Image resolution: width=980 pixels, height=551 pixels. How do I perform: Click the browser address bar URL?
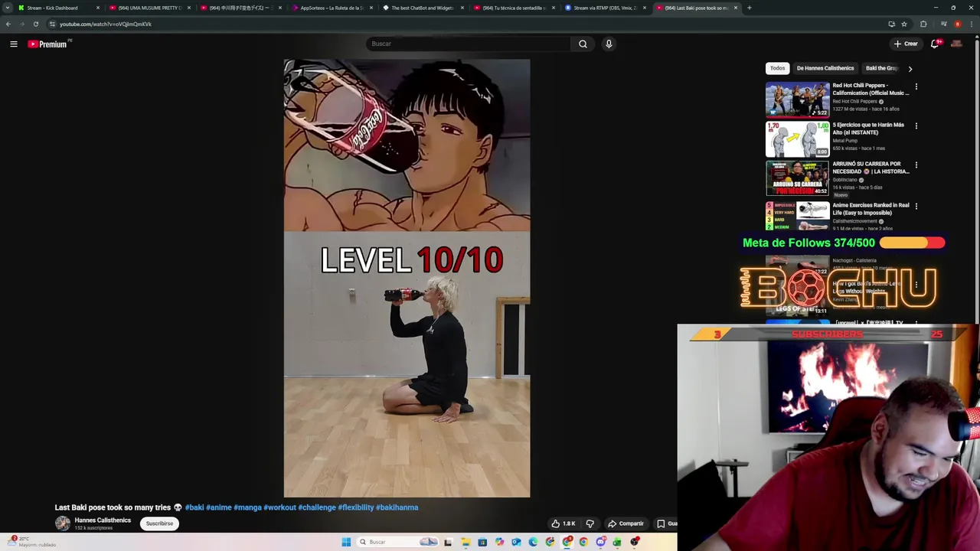(x=106, y=24)
